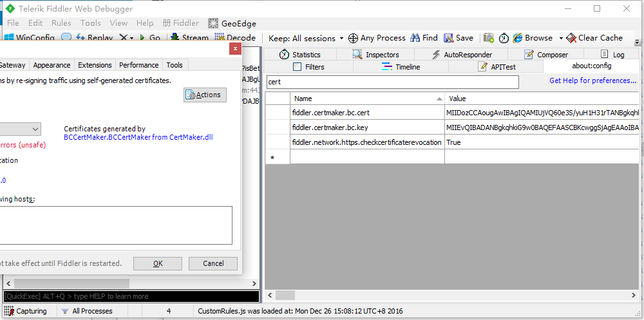Expand the Browse dropdown arrow
Image resolution: width=644 pixels, height=320 pixels.
tap(561, 38)
